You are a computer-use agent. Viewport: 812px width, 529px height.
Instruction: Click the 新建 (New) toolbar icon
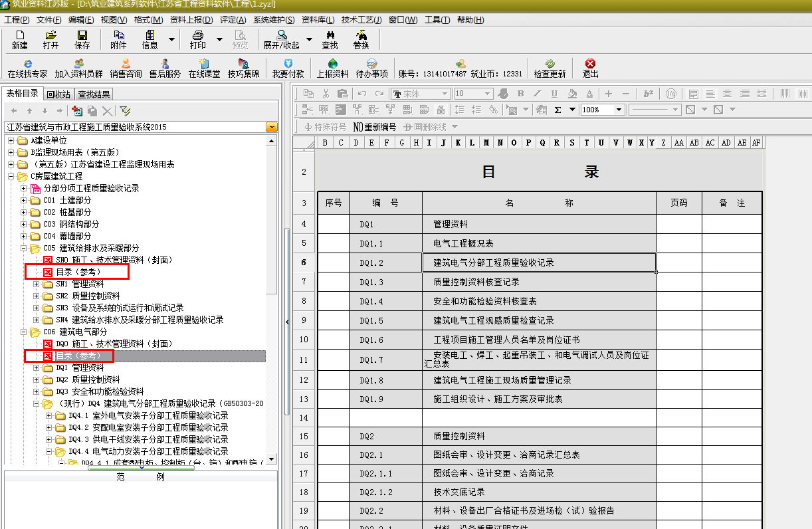pos(19,40)
